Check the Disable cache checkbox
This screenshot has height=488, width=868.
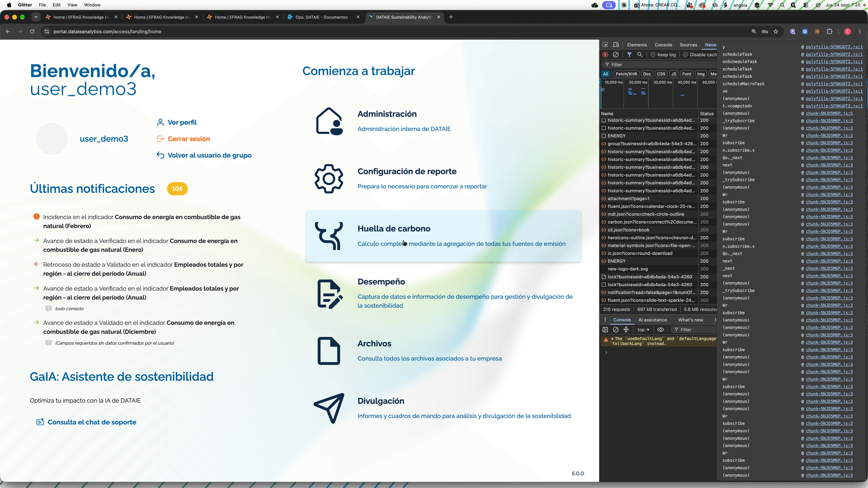[685, 54]
